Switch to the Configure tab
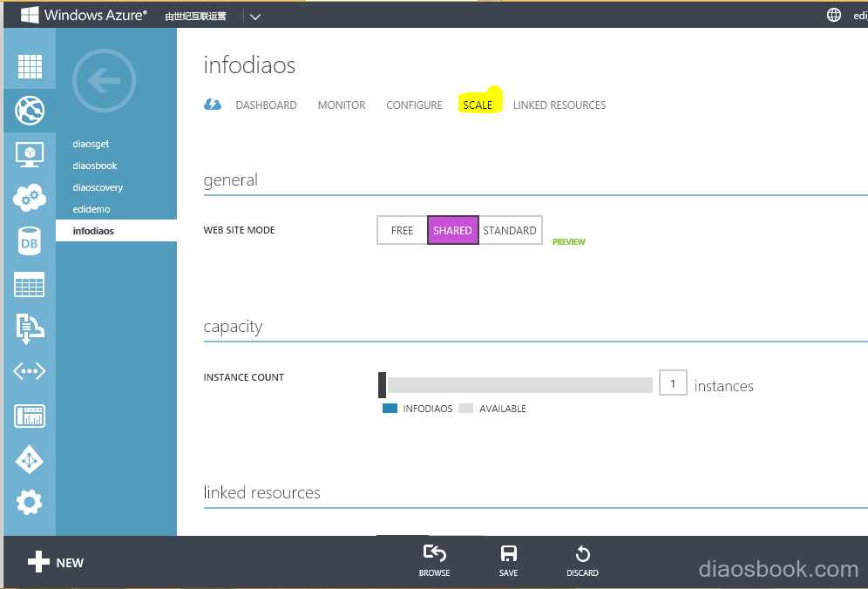 tap(414, 105)
